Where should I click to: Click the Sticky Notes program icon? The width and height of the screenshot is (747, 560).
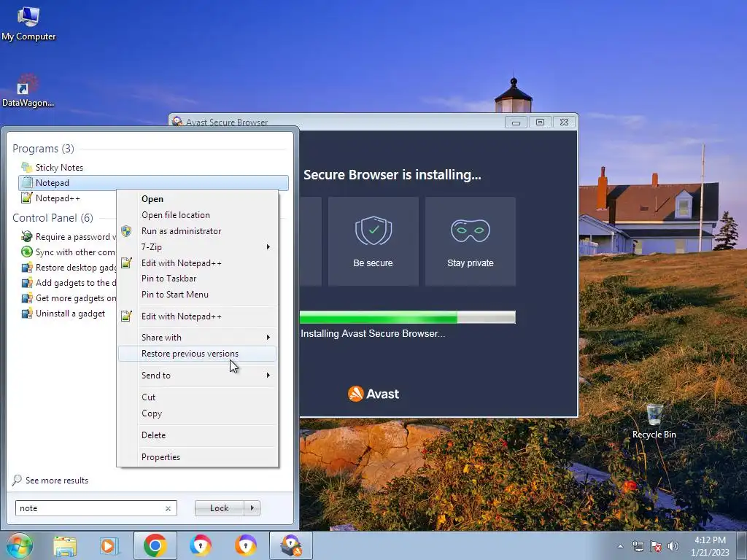pyautogui.click(x=27, y=167)
